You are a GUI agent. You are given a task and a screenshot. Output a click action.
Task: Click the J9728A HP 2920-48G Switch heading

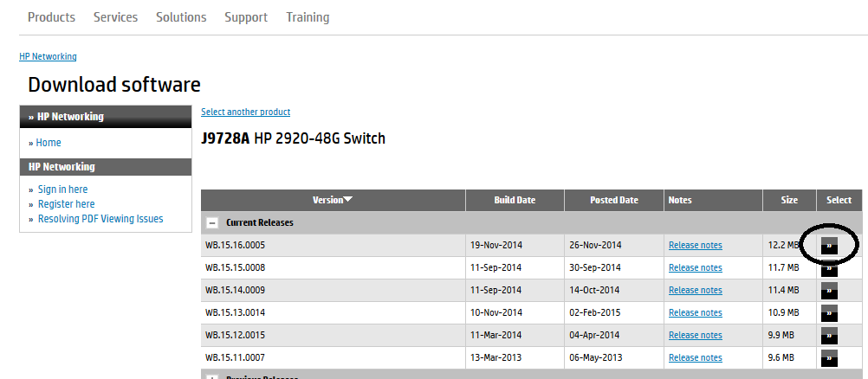pyautogui.click(x=293, y=138)
